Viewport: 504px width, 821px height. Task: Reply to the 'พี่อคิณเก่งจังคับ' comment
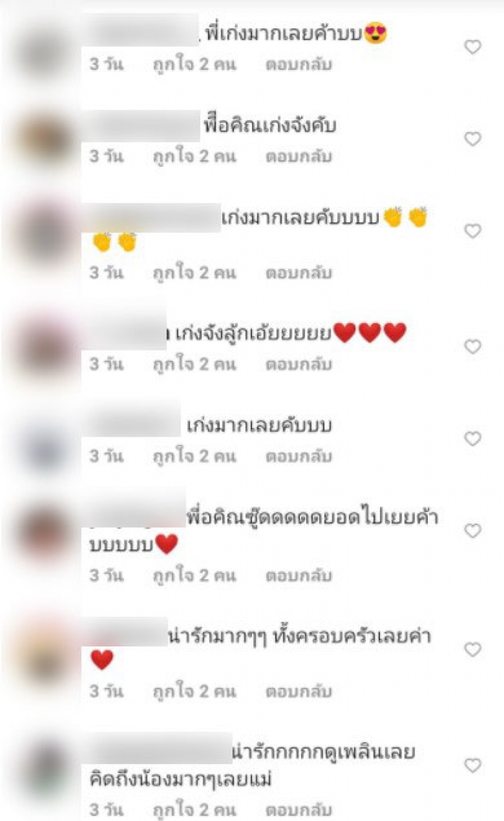(x=299, y=156)
